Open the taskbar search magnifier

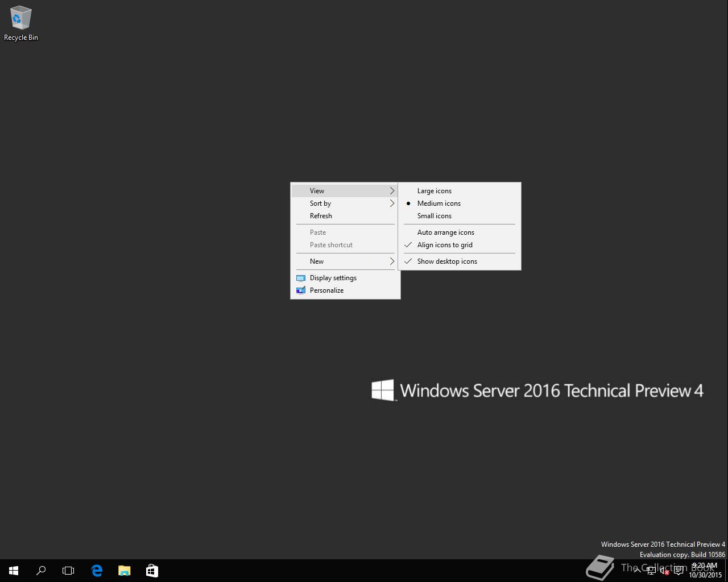41,571
